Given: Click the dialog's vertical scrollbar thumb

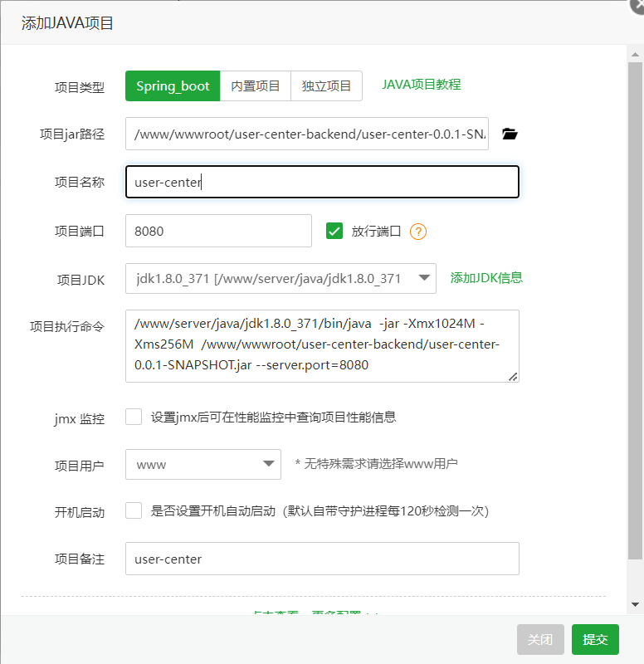Looking at the screenshot, I should pos(635,311).
